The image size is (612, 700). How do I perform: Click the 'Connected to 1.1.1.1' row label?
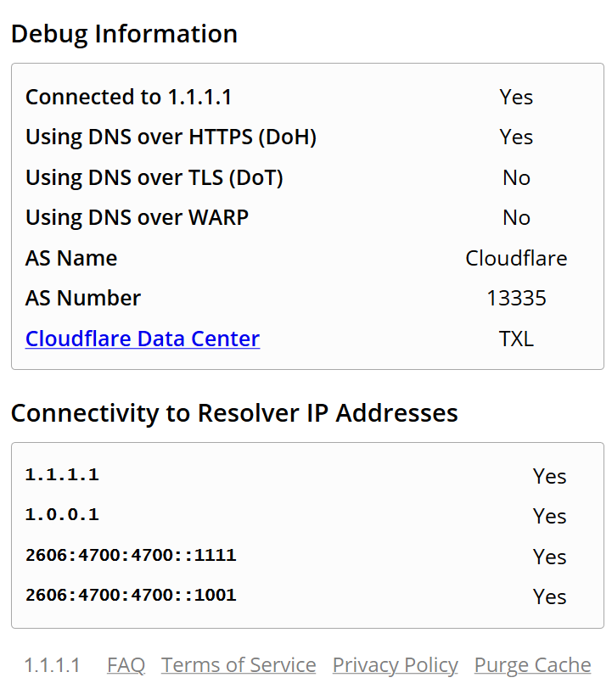128,97
